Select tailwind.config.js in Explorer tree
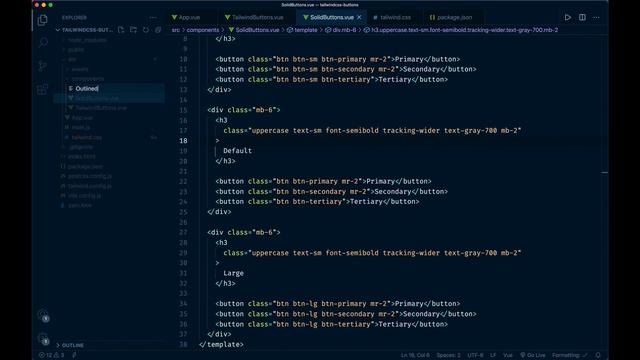Viewport: 640px width, 360px height. [89, 186]
